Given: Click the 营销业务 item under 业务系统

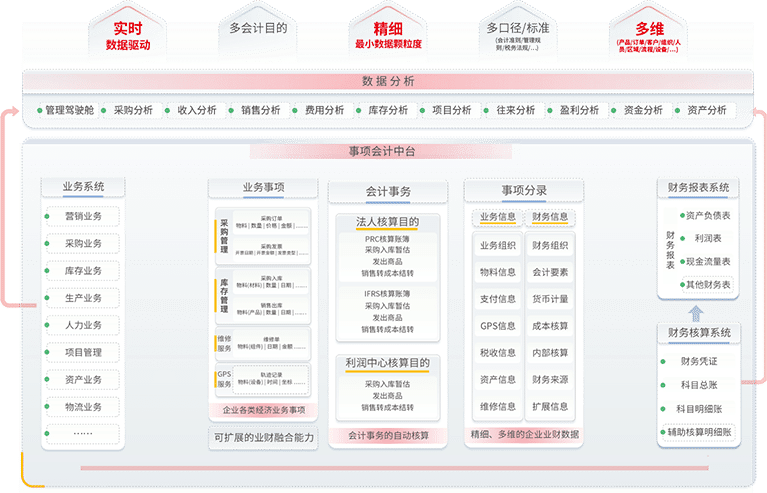Looking at the screenshot, I should click(82, 216).
